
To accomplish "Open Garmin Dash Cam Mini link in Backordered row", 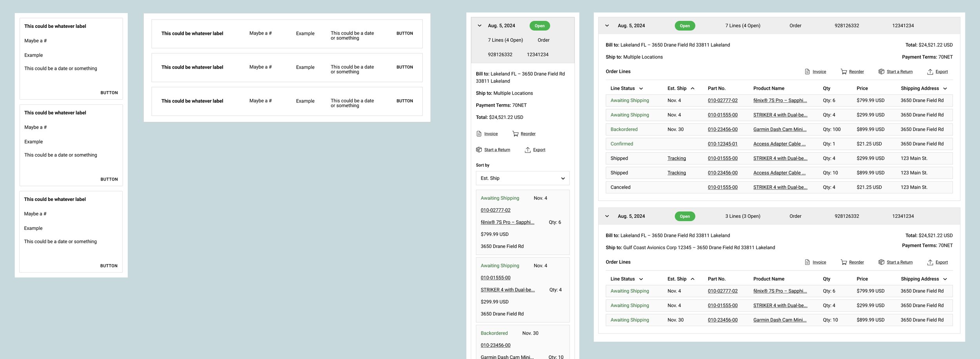I will pyautogui.click(x=780, y=129).
